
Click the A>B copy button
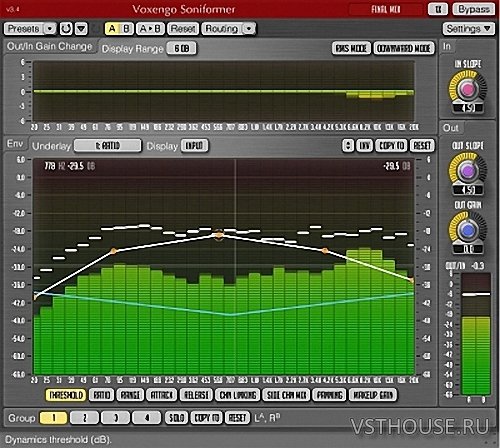pyautogui.click(x=150, y=29)
